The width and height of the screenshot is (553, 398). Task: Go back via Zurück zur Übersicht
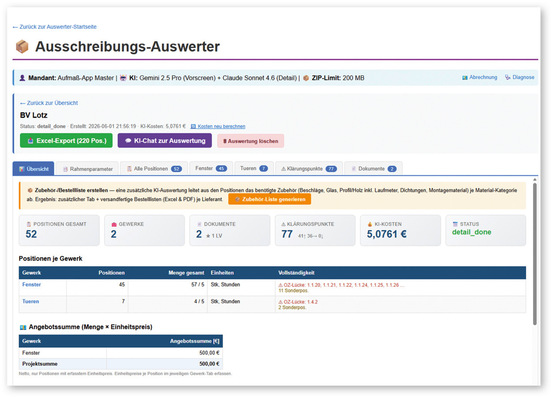tap(49, 103)
